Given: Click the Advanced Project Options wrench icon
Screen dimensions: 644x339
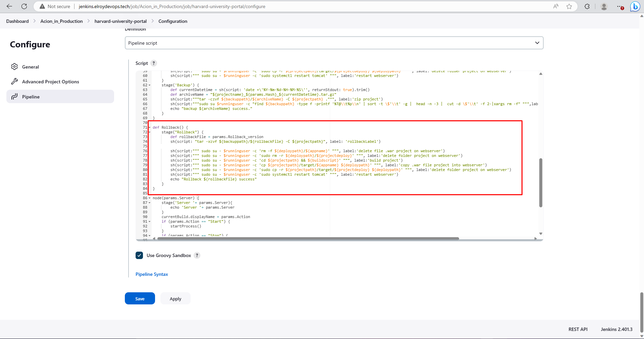Looking at the screenshot, I should (x=14, y=81).
